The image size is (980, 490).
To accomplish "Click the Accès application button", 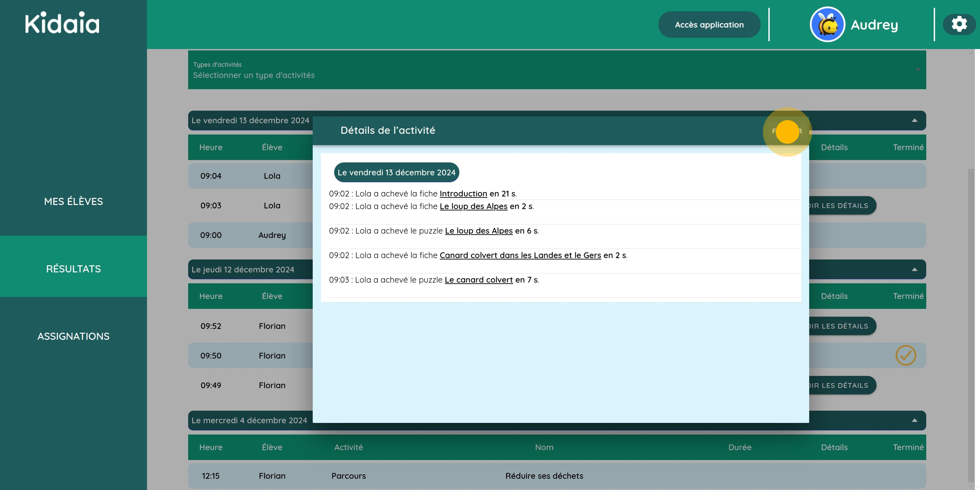I will (709, 25).
